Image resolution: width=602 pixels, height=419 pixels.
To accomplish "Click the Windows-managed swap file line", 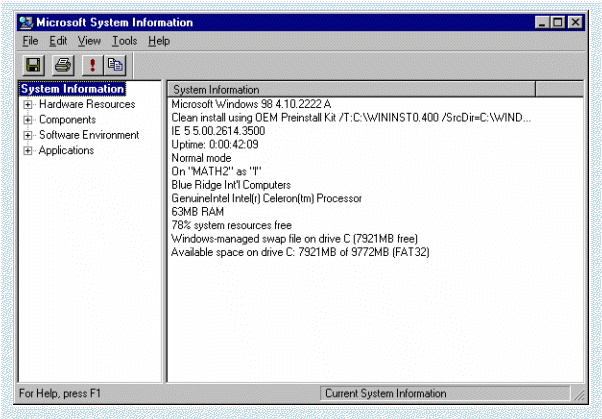I will (294, 238).
